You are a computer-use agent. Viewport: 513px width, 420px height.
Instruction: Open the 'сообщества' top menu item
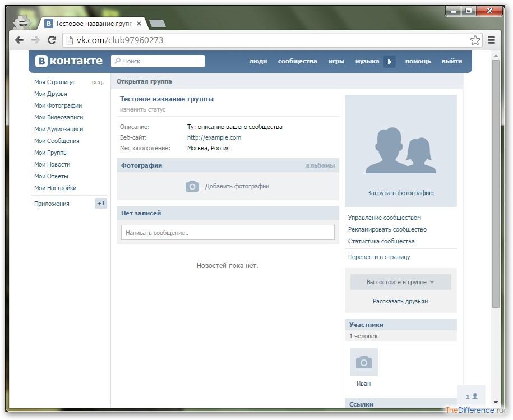coord(297,61)
